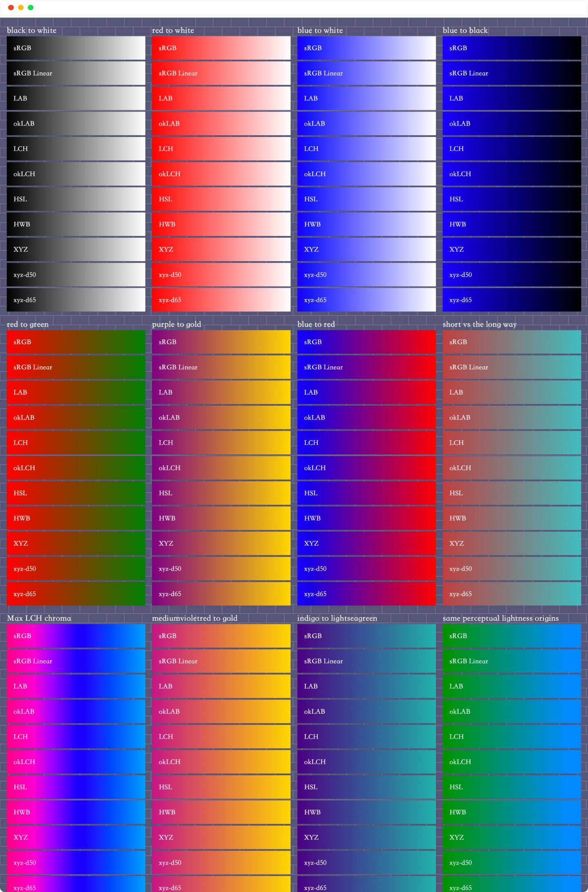Screen dimensions: 588x892
Task: Click the okLCH gradient under blue to black
Action: point(512,174)
